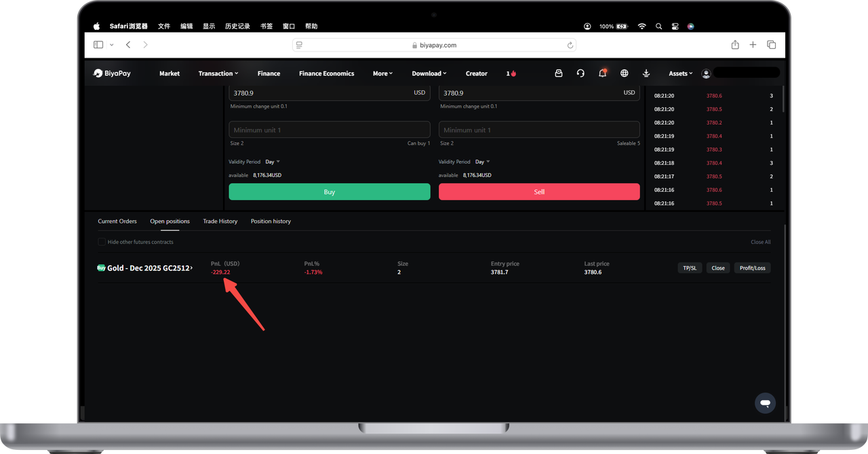Open the notification bell
The width and height of the screenshot is (868, 454).
[602, 73]
